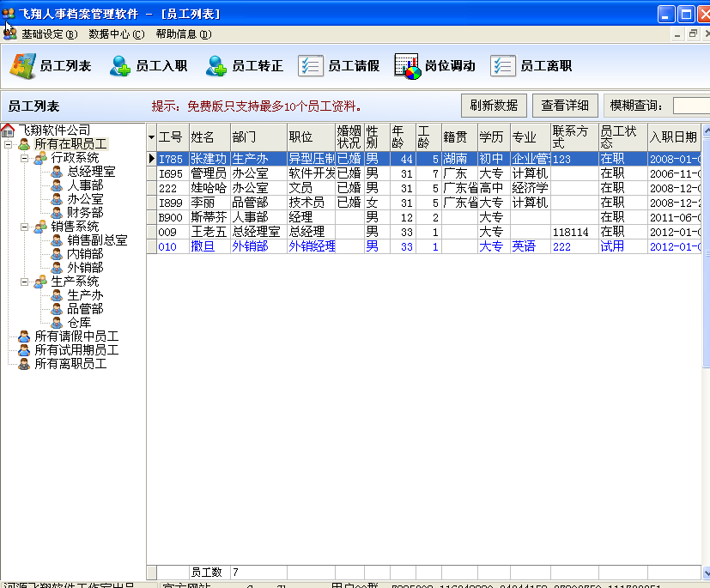Open the grid column selector dropdown arrow
The image size is (710, 588).
(151, 137)
